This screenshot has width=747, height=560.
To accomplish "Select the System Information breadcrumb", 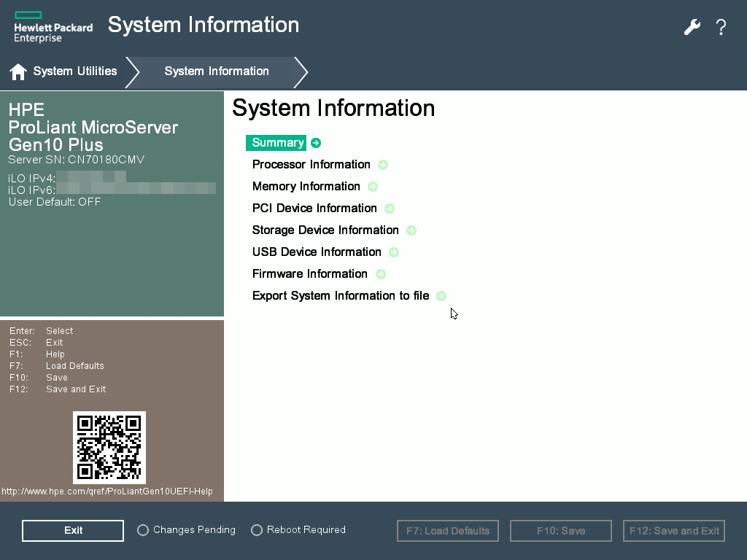I will coord(217,71).
